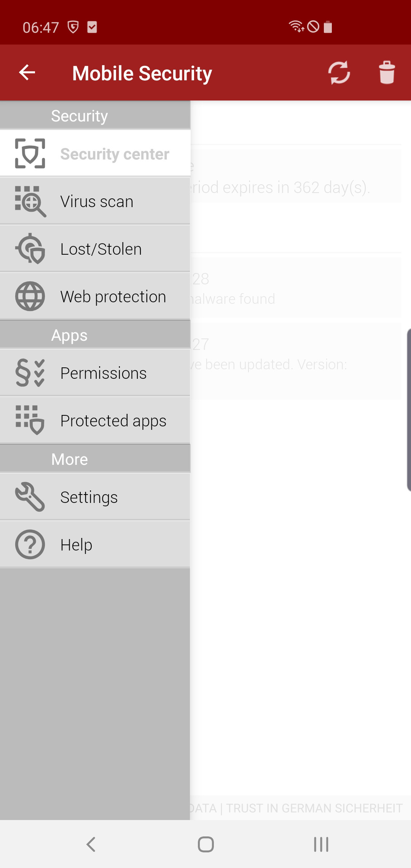Open recent apps navigation button

321,844
